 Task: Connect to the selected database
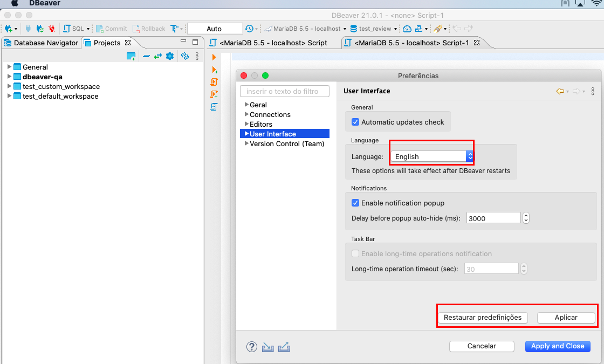tap(28, 28)
